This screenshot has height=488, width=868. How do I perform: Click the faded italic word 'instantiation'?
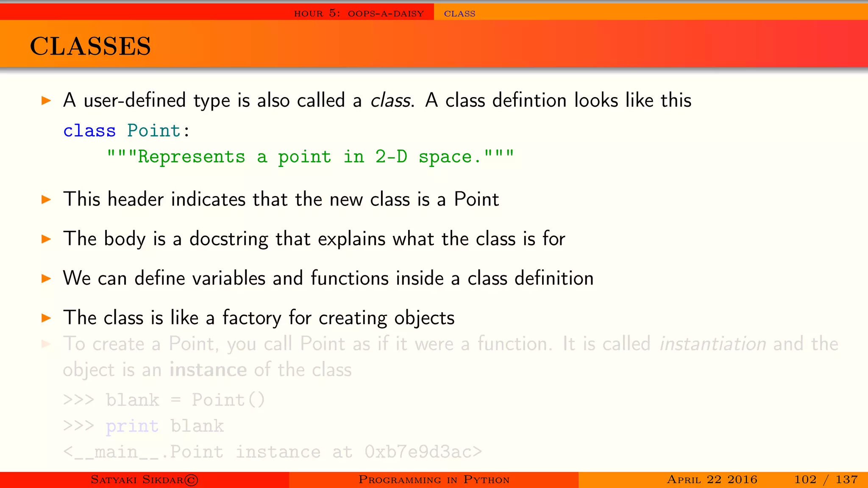pos(713,344)
